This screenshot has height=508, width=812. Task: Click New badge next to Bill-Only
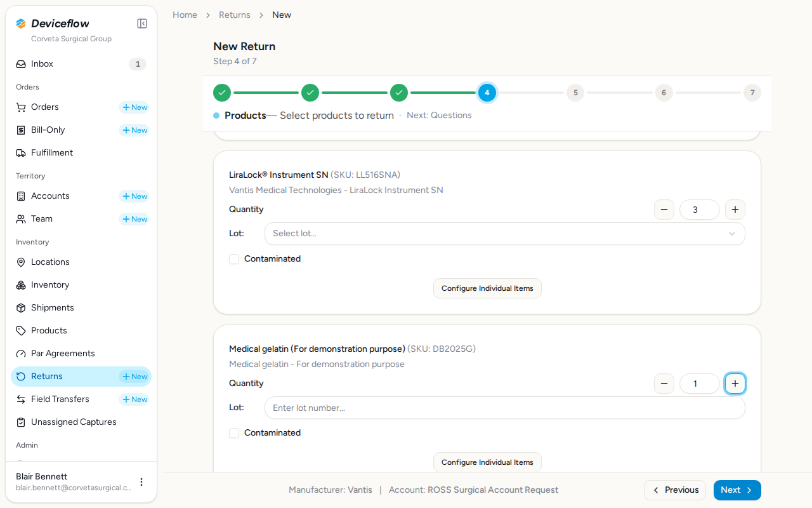coord(134,130)
